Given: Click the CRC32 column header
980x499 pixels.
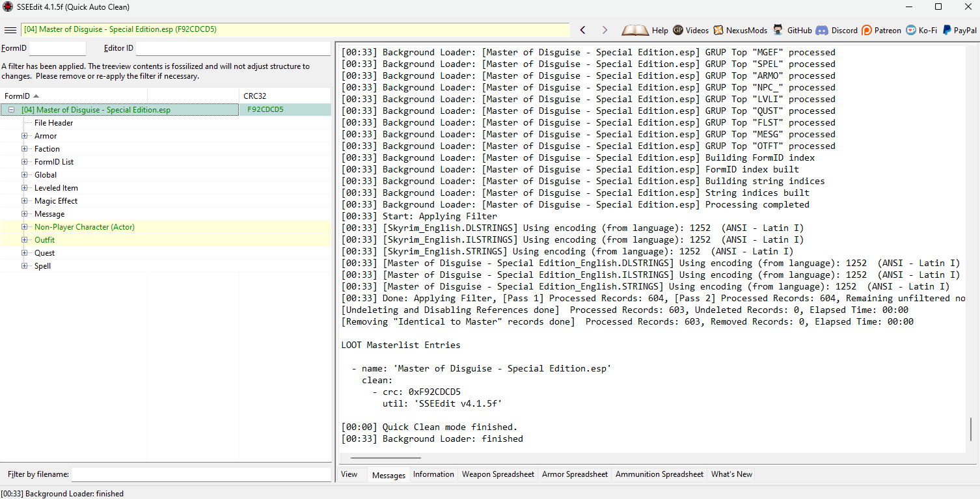Looking at the screenshot, I should 285,96.
